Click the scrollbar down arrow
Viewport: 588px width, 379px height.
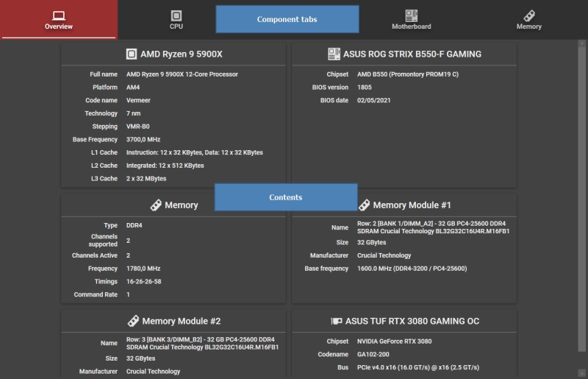pyautogui.click(x=581, y=372)
